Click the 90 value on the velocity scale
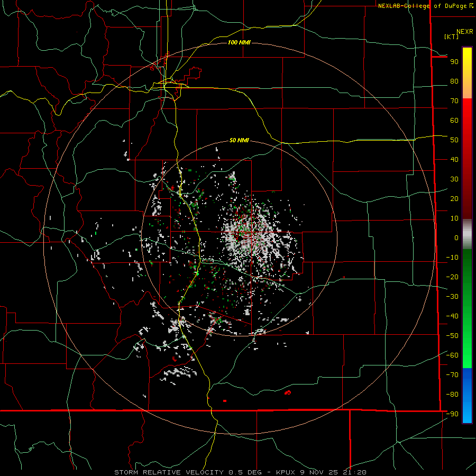Viewport: 476px width, 476px height. coord(454,62)
